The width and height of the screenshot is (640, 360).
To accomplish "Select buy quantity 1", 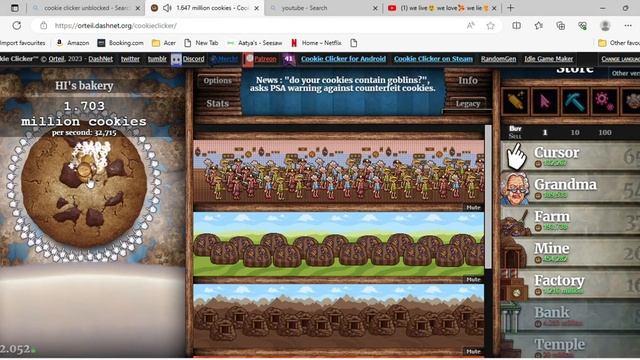I will point(545,132).
